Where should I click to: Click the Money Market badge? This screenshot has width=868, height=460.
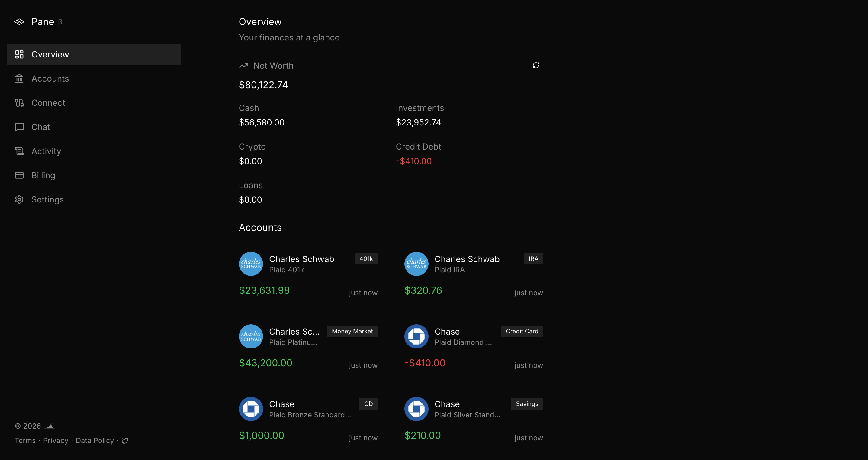(x=352, y=331)
